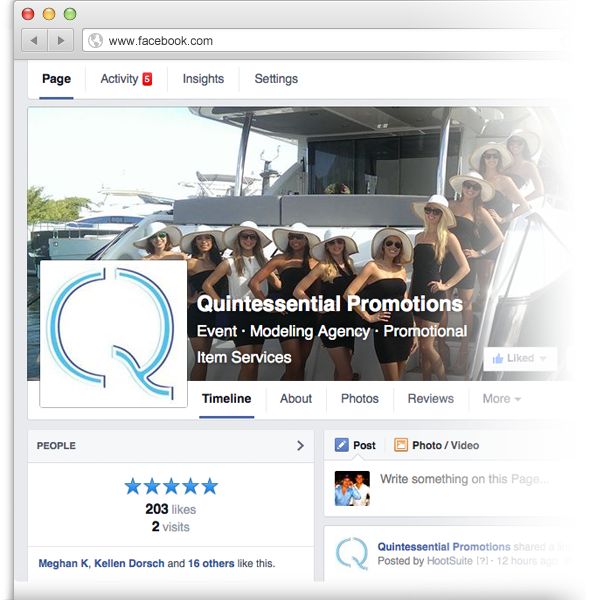600x600 pixels.
Task: Open the Reviews tab
Action: 430,399
